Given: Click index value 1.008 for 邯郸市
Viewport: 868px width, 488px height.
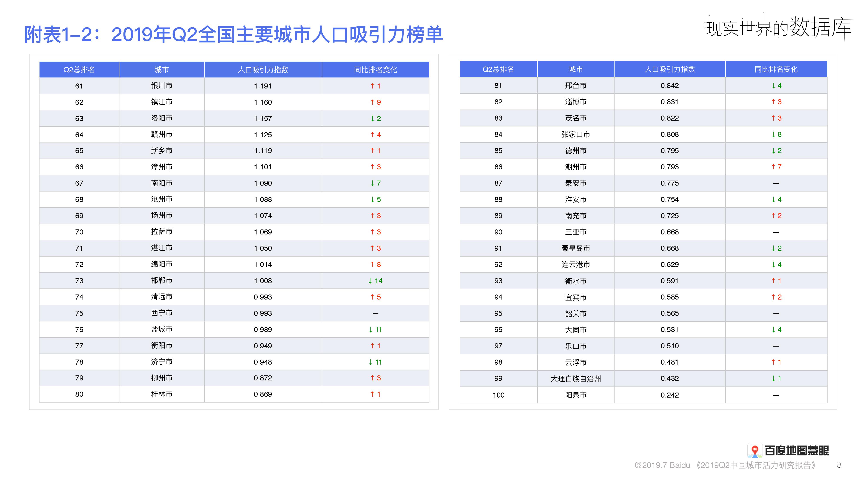Looking at the screenshot, I should tap(263, 280).
